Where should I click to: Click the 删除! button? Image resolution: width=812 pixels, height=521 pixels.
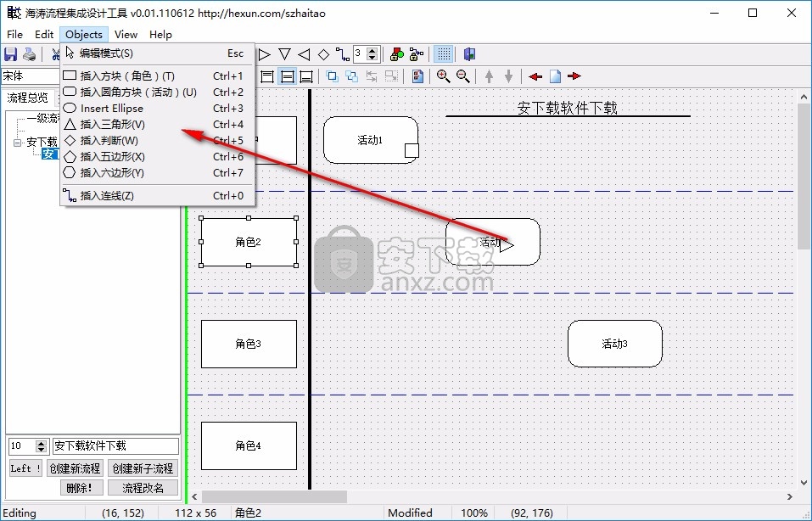81,488
